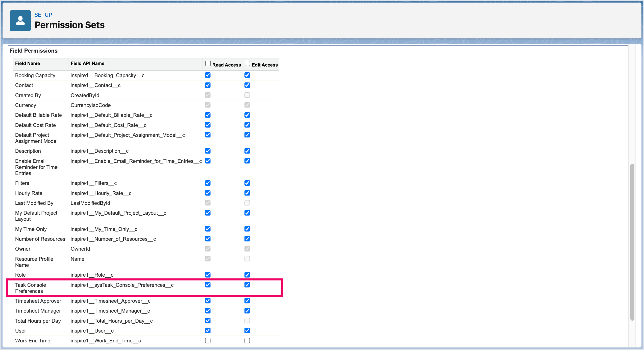Uncheck Edit Access for My Default Project Layout
644x350 pixels.
click(x=247, y=213)
